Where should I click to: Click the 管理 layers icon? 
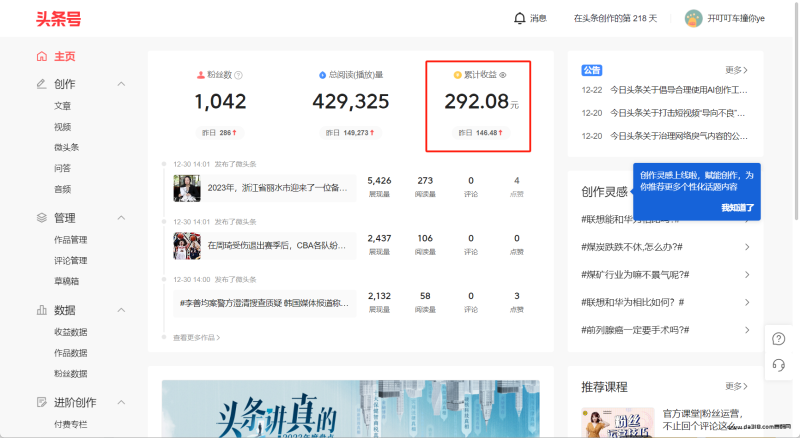pyautogui.click(x=42, y=218)
